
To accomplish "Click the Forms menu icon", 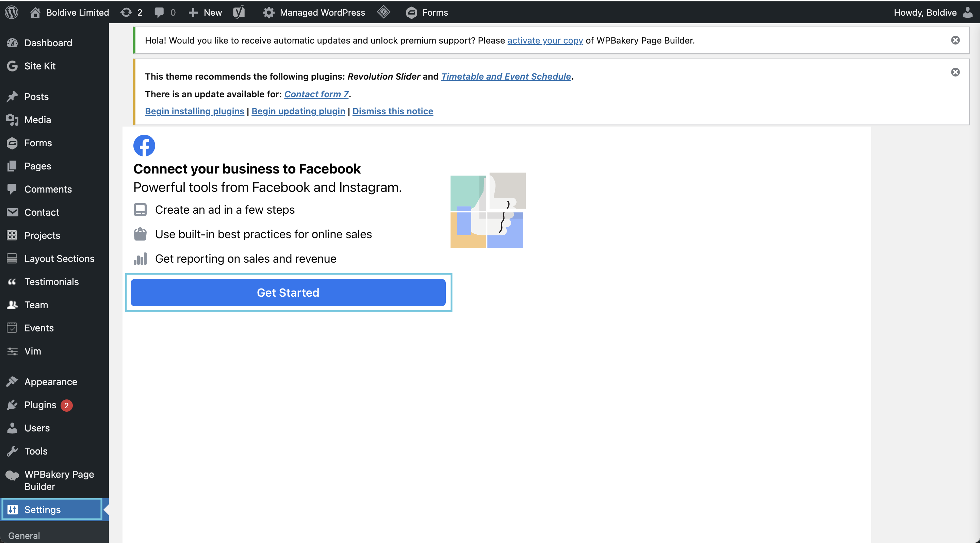I will [x=13, y=143].
